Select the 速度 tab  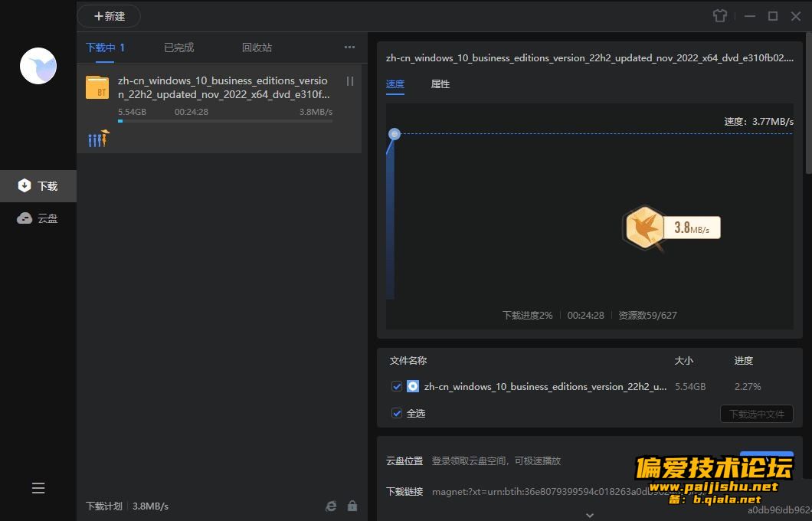395,84
